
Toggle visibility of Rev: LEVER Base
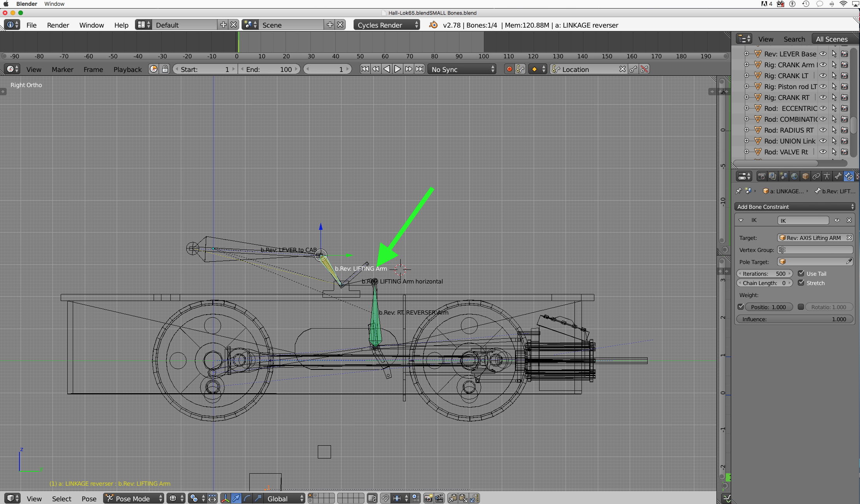[823, 54]
